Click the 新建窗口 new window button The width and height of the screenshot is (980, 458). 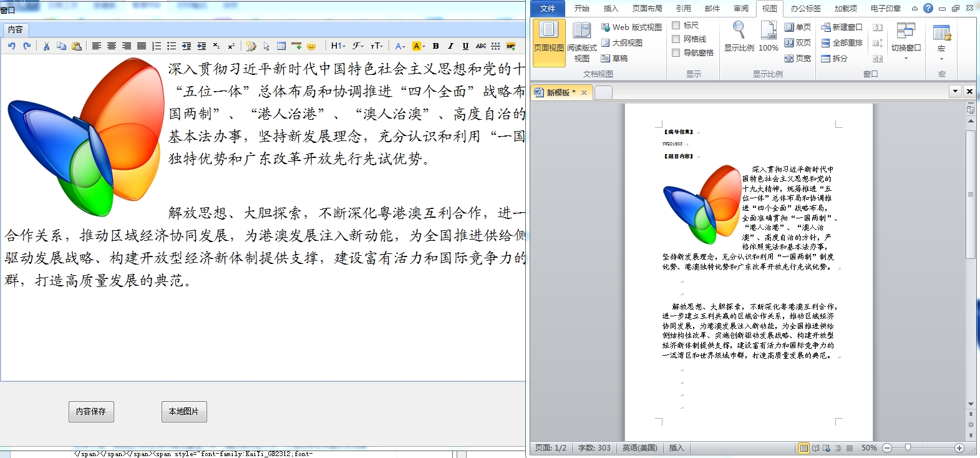pyautogui.click(x=842, y=27)
